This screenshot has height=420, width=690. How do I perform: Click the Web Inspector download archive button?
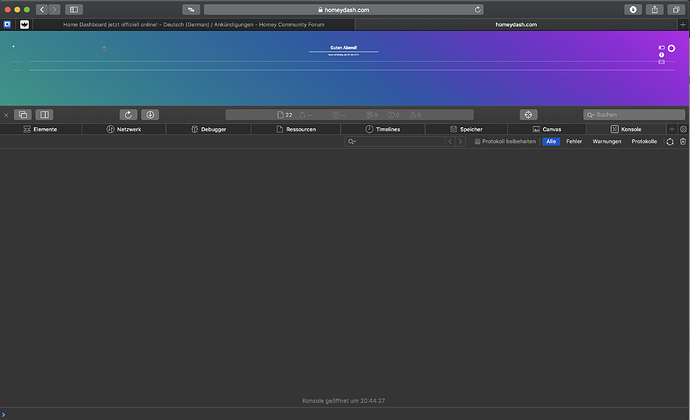(150, 114)
